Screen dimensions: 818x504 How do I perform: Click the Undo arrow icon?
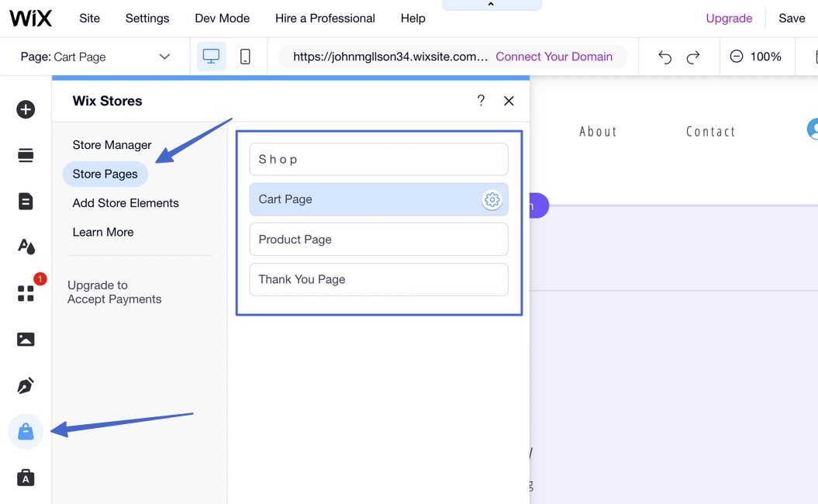[665, 56]
